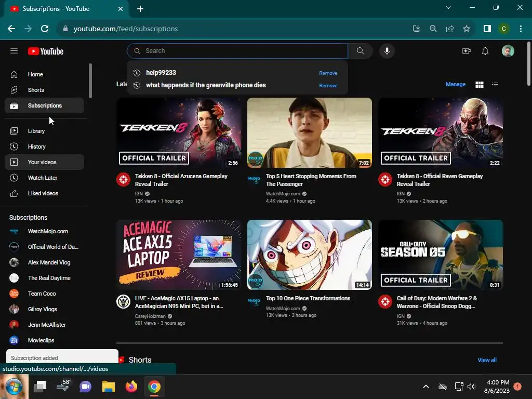532x399 pixels.
Task: Show hidden system tray icons
Action: [426, 387]
